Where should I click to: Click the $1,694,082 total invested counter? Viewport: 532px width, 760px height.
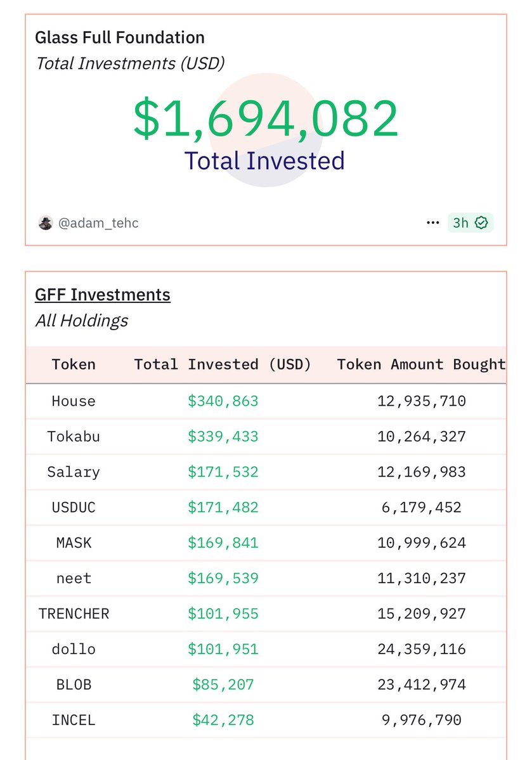coord(266,119)
